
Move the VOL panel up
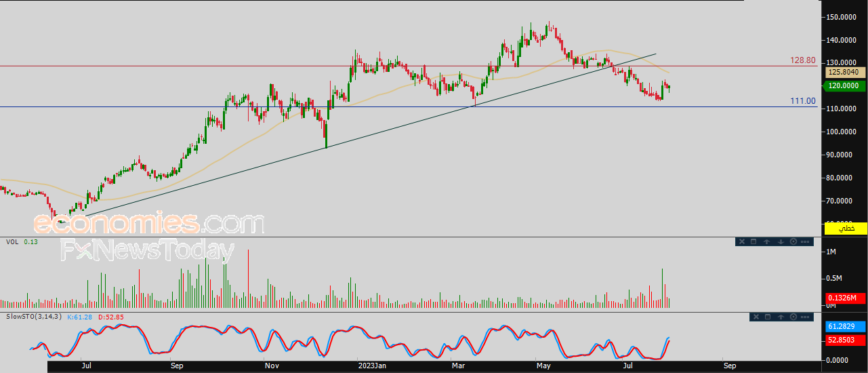(x=766, y=241)
